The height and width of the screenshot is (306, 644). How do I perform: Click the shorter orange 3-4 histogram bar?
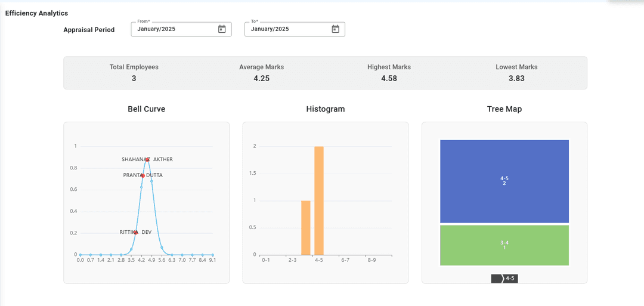point(306,227)
